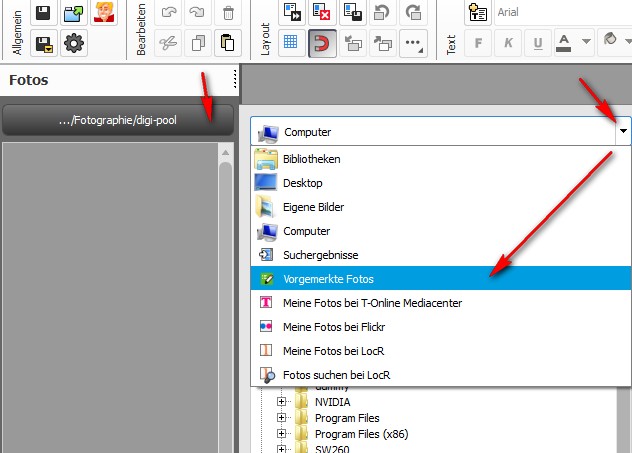Click the save-as disk with yellow arrow
Viewport: 632px width, 453px height.
[x=44, y=44]
